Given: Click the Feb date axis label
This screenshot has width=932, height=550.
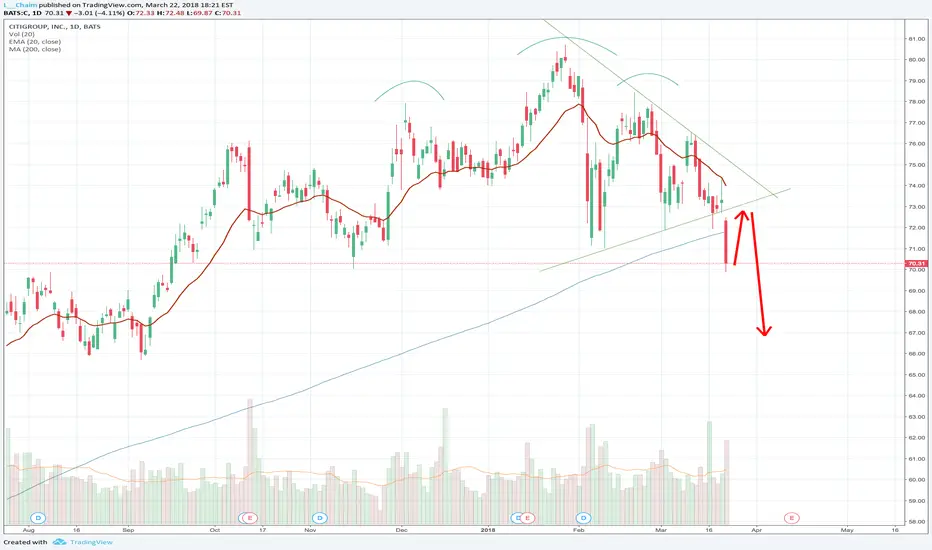Looking at the screenshot, I should click(578, 530).
